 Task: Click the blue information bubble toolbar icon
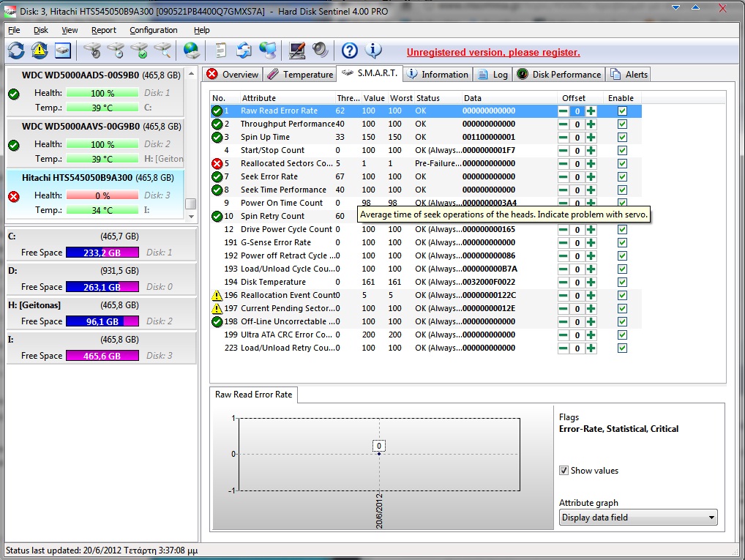[373, 51]
